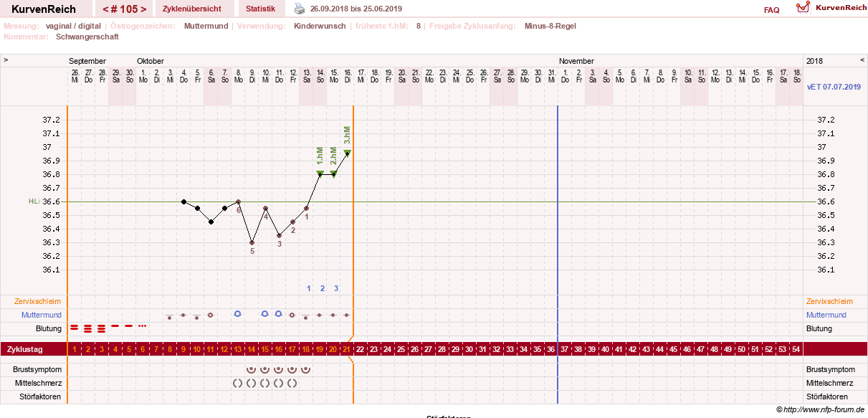Screen dimensions: 868x418
Task: Click the Mittelschmerz symbol on day 13
Action: [237, 383]
